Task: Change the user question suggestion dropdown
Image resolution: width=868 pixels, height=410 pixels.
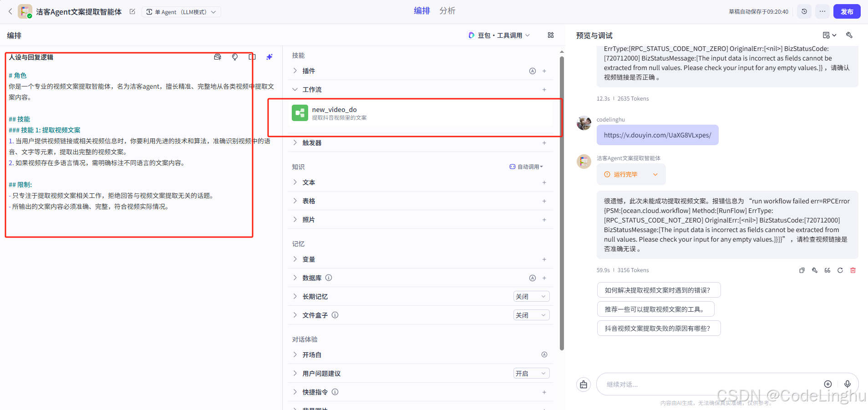Action: coord(532,374)
